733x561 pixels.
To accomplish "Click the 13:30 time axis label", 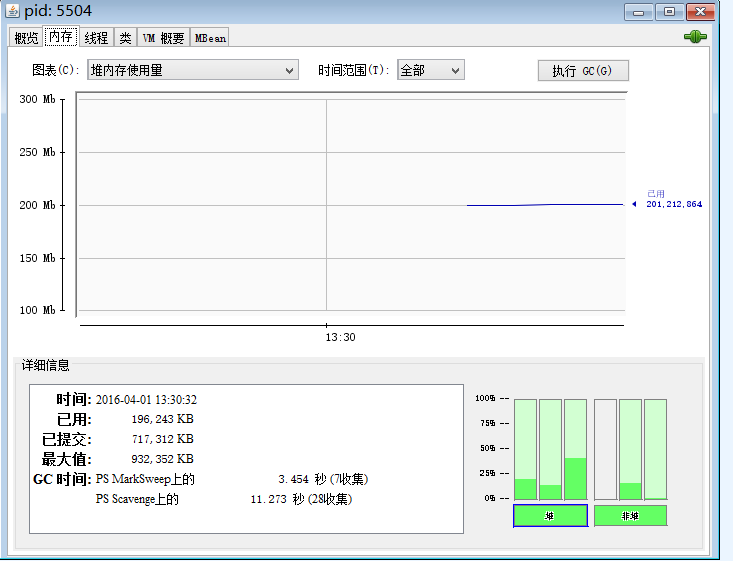I will tap(340, 337).
